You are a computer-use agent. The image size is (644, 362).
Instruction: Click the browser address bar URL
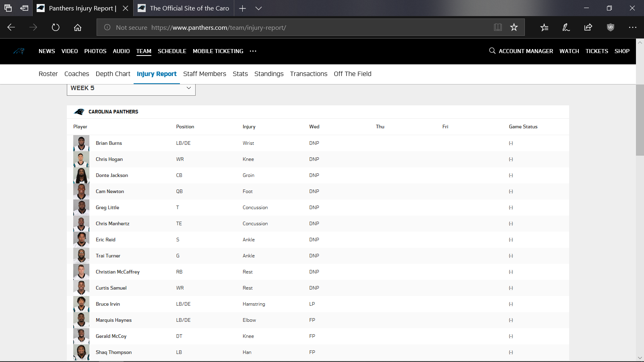coord(219,28)
